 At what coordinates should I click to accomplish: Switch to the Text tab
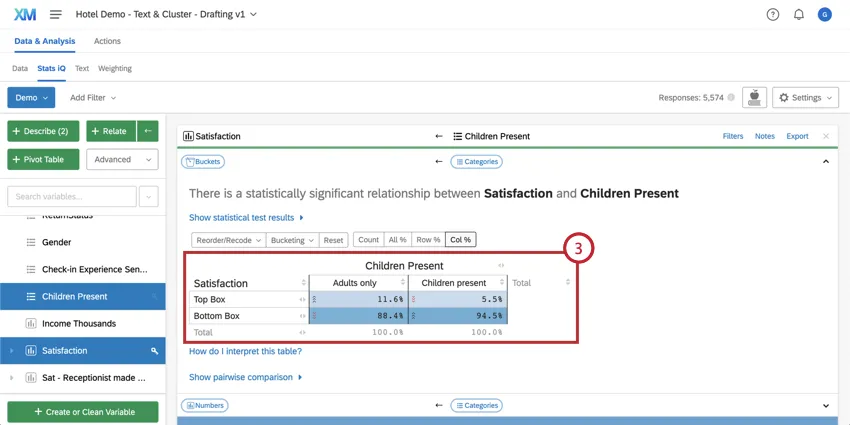82,69
